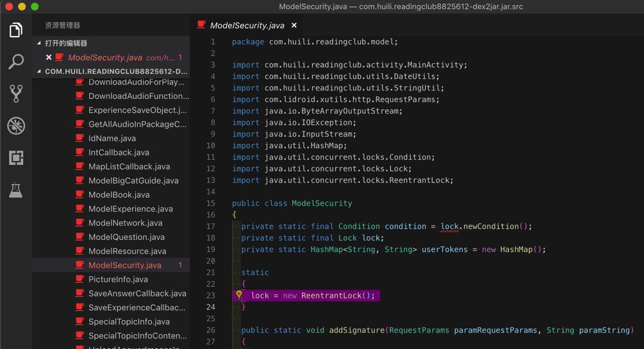Image resolution: width=644 pixels, height=349 pixels.
Task: Close the ModelSecurity.java editor tab
Action: coord(294,25)
